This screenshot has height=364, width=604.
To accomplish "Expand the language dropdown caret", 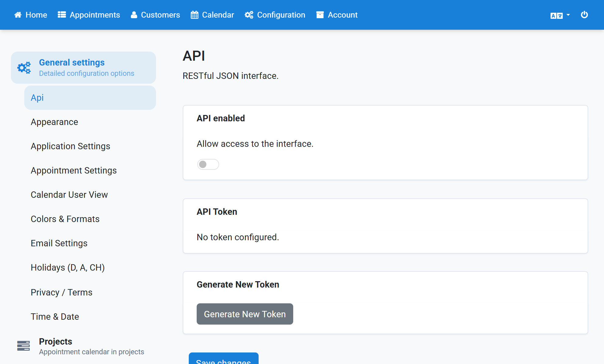I will (x=568, y=15).
